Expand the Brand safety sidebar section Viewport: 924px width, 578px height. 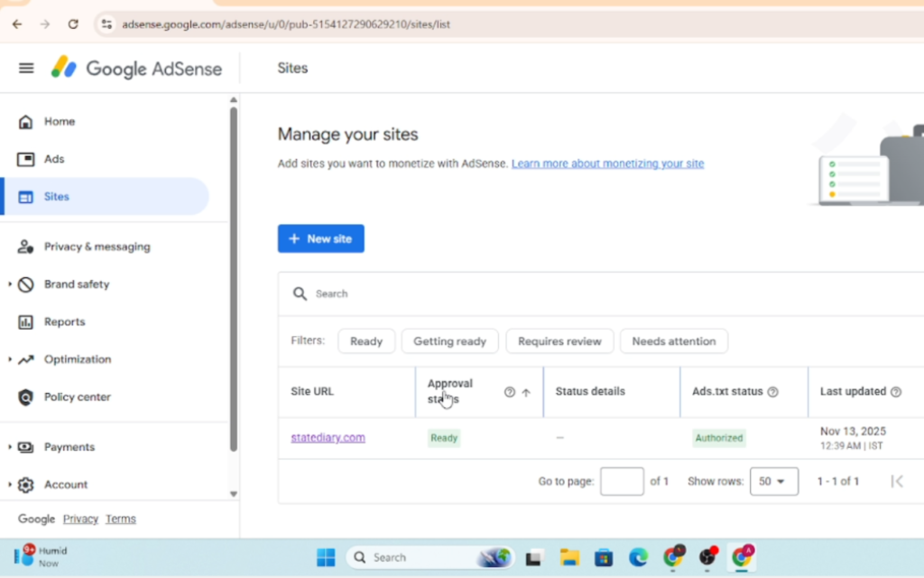(x=10, y=284)
